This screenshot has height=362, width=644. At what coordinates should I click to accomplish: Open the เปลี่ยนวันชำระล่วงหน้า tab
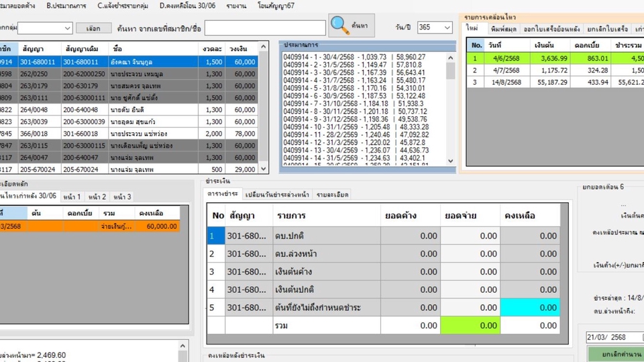pos(276,194)
